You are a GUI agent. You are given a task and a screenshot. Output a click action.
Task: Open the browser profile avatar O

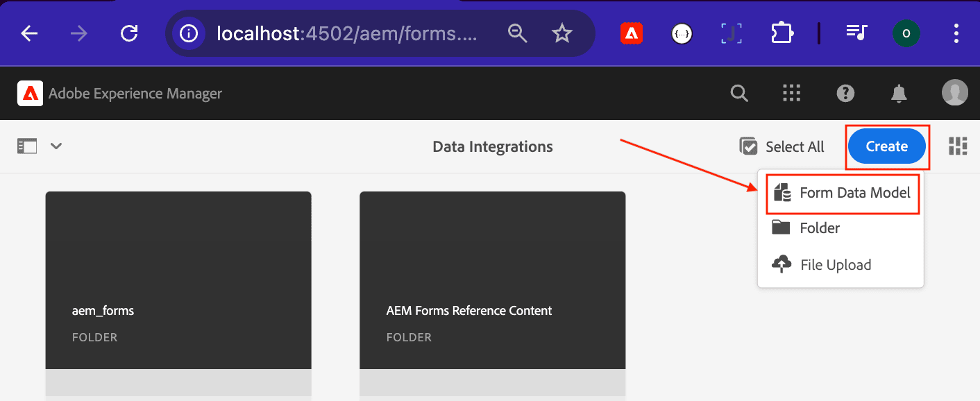click(906, 33)
